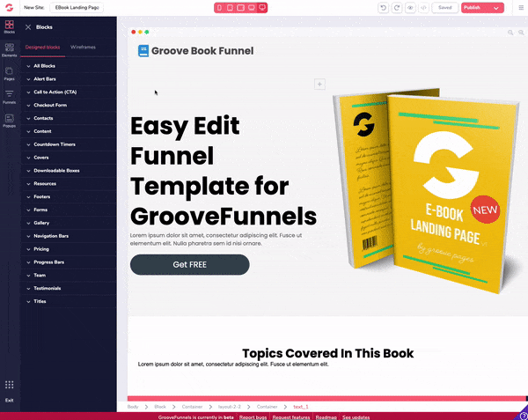
Task: Expand the Pricing category
Action: pos(69,249)
